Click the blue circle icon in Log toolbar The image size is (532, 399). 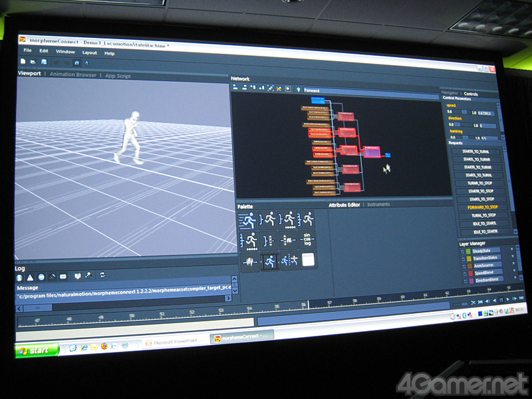pos(41,277)
